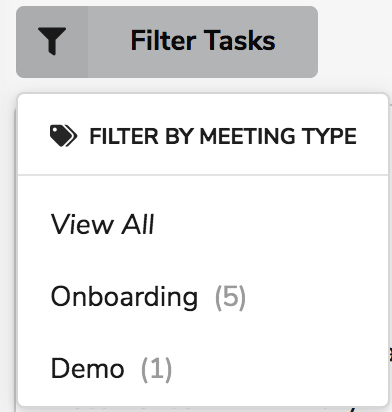
Task: Toggle the filter dropdown using the funnel
Action: [x=52, y=41]
